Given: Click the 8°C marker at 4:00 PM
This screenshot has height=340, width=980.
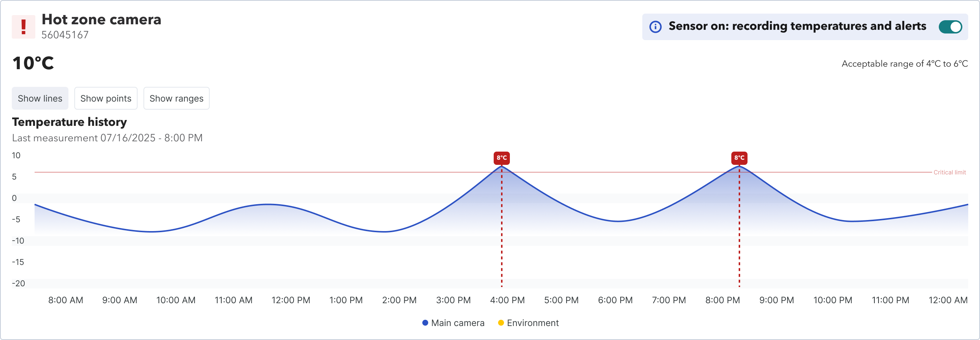Looking at the screenshot, I should 501,157.
